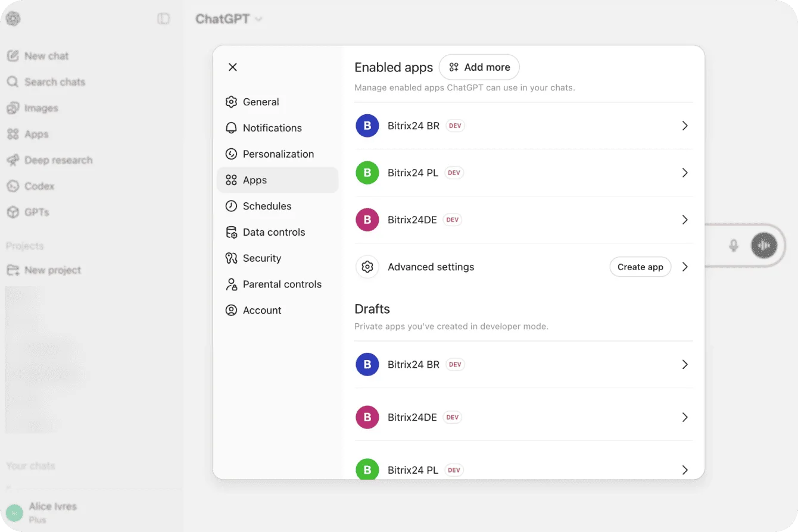Open Bitrix24 PL in Drafts list
The width and height of the screenshot is (798, 532).
click(413, 470)
